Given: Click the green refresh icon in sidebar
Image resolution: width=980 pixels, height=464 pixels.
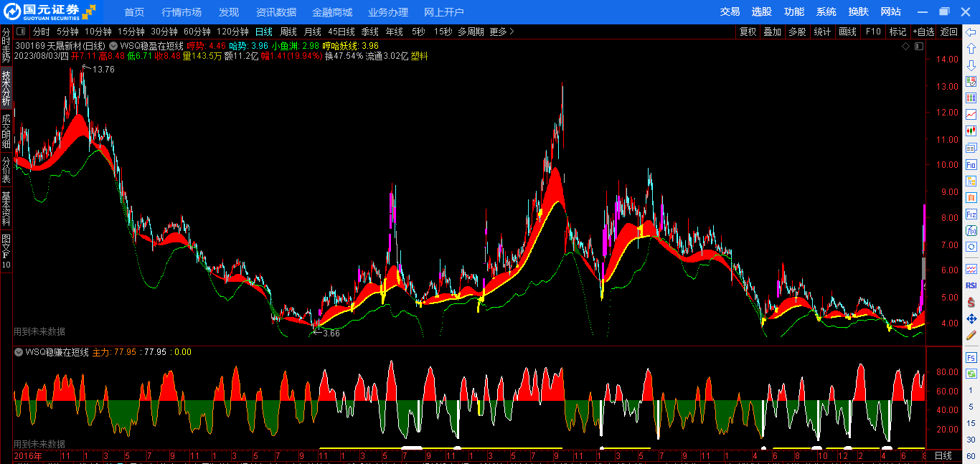Looking at the screenshot, I should pos(971,374).
